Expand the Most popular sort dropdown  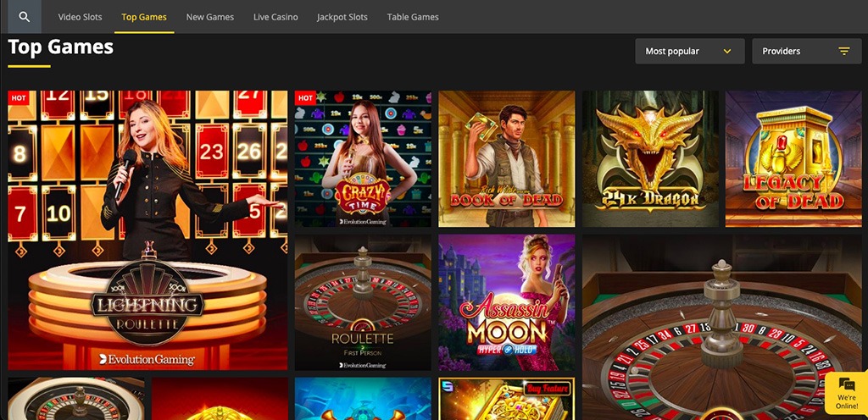click(x=690, y=52)
